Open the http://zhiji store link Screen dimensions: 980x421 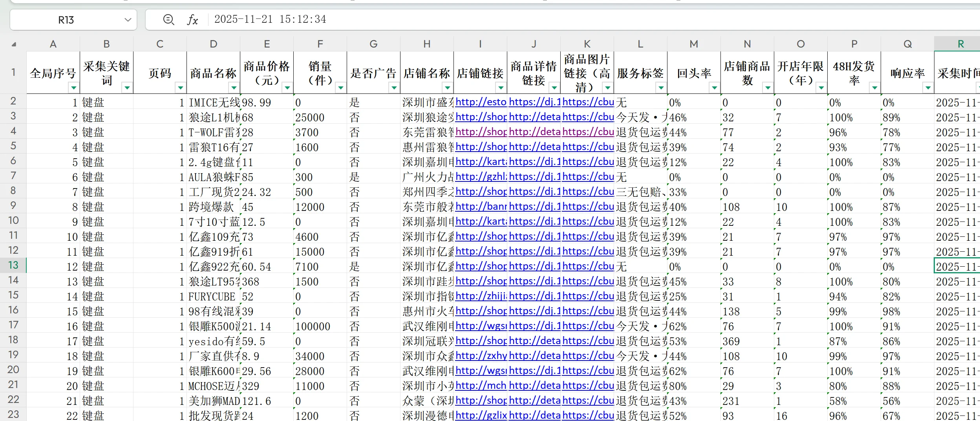(481, 296)
